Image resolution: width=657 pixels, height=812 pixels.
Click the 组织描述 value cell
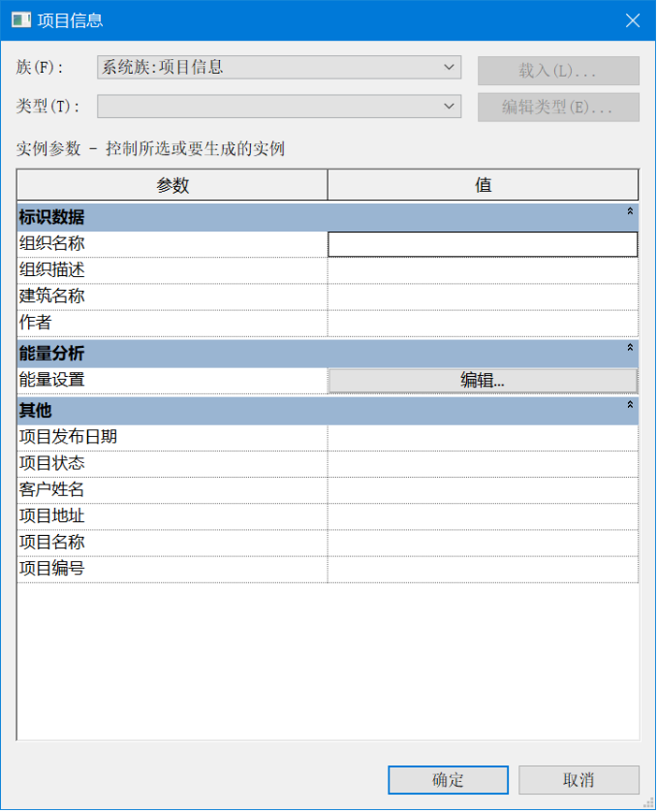[x=483, y=270]
